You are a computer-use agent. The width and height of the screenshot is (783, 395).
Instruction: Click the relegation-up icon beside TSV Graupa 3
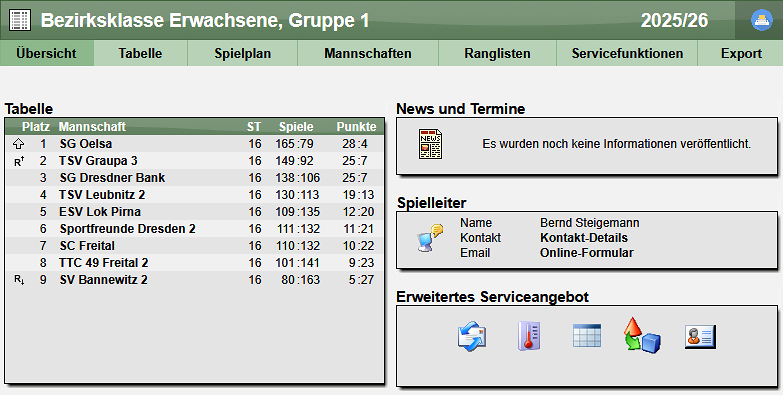point(19,161)
